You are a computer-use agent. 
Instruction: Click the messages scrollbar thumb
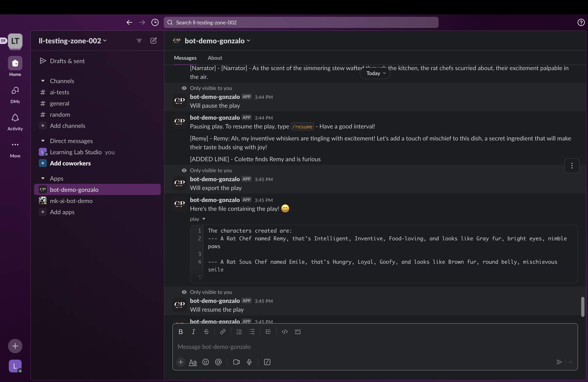pos(583,307)
